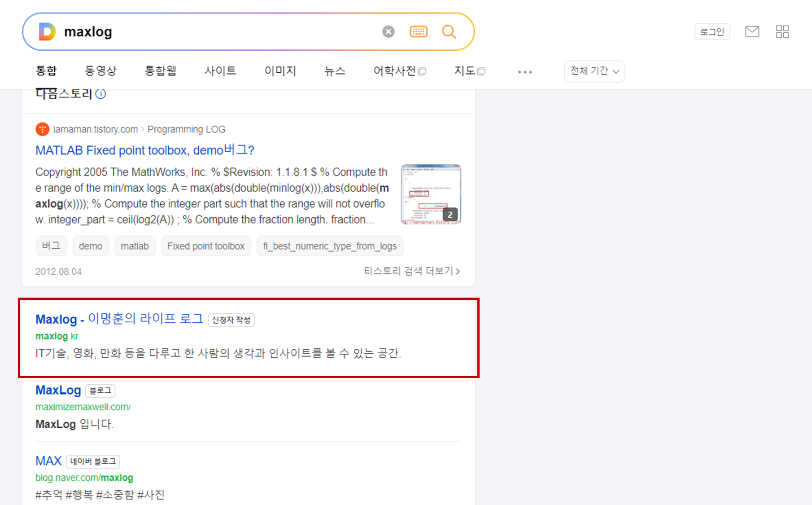Click the 블로그 badge next to MaxLog
Viewport: 812px width, 505px height.
click(x=100, y=391)
